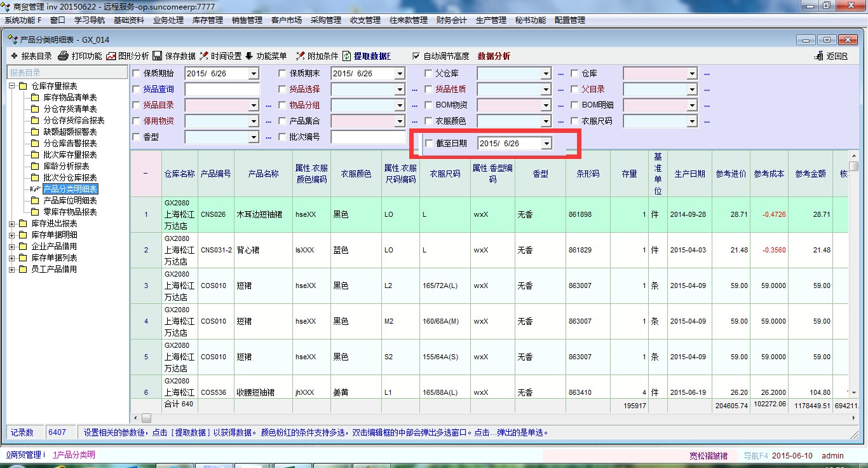Click the 返回 exit icon
Viewport: 868px width, 468px height.
pos(819,56)
